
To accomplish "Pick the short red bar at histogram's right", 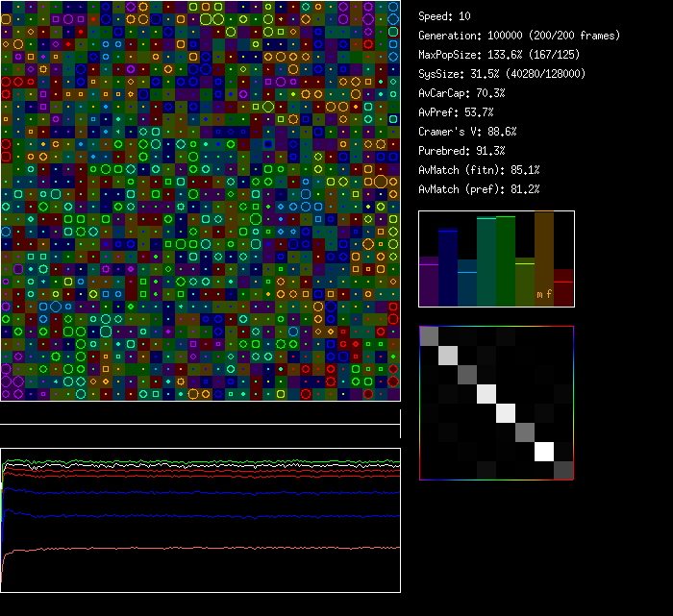I will (563, 288).
